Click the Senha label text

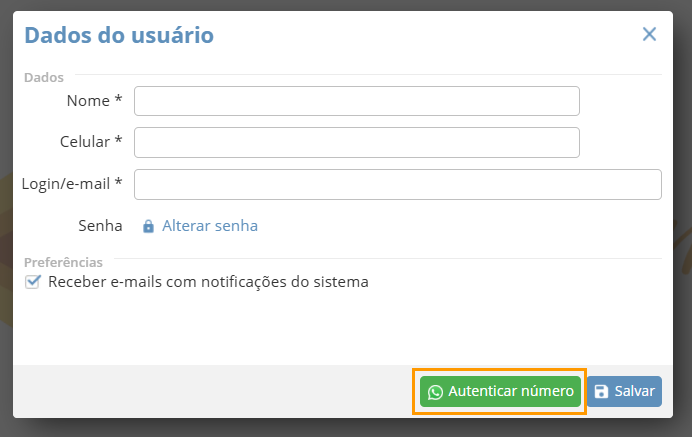tap(100, 226)
